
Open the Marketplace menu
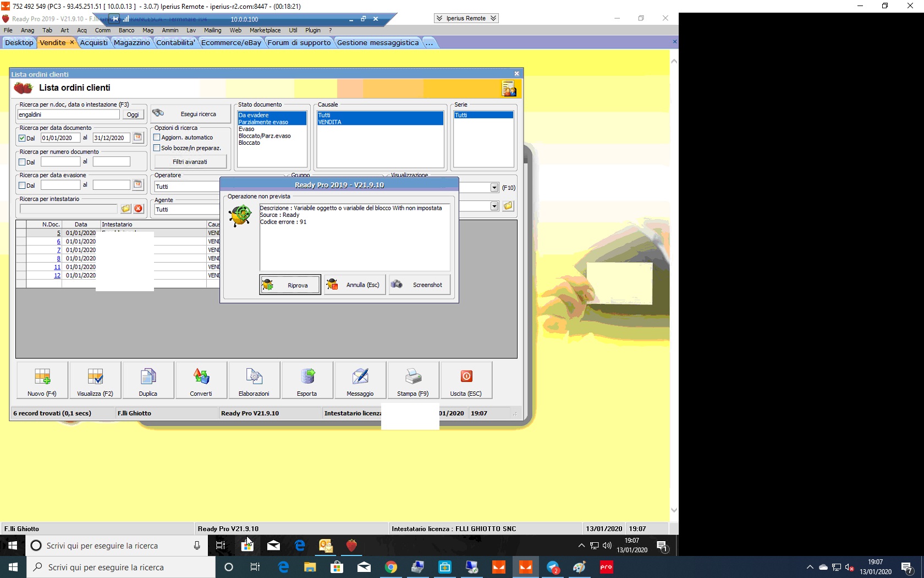265,30
